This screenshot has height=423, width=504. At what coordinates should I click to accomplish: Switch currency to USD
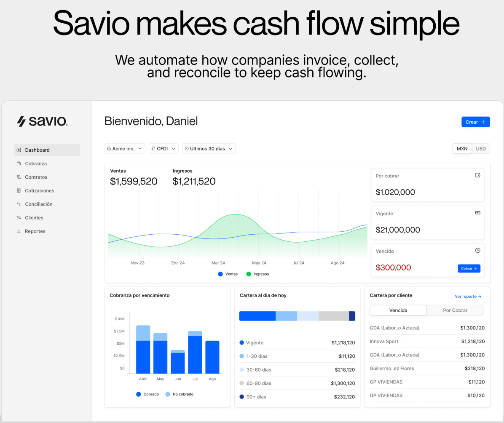click(x=481, y=148)
